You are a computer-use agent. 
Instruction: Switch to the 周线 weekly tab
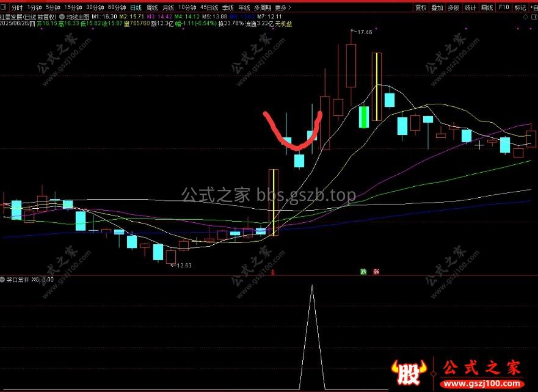(x=151, y=8)
